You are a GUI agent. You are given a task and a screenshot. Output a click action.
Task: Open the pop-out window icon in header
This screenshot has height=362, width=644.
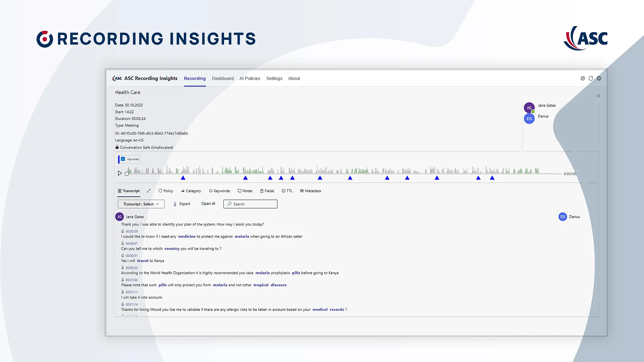[x=583, y=78]
